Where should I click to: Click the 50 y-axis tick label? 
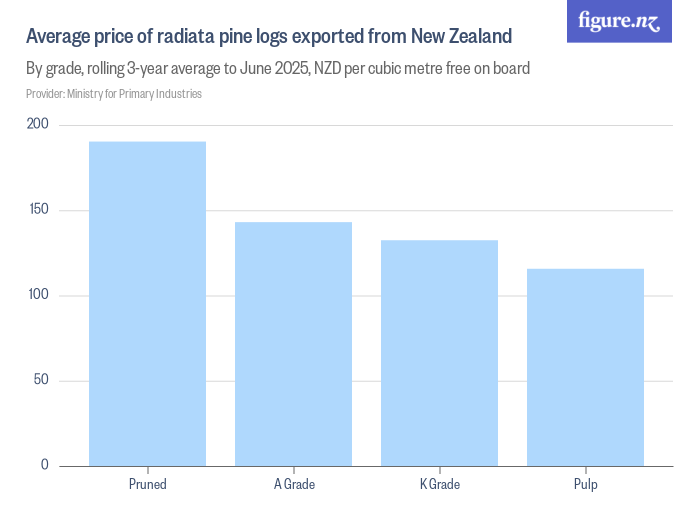coord(41,380)
